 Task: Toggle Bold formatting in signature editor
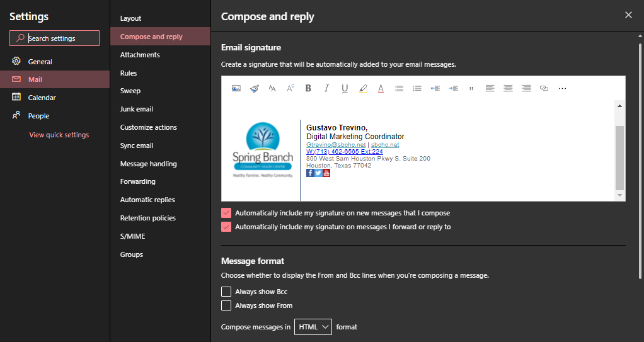pyautogui.click(x=308, y=89)
